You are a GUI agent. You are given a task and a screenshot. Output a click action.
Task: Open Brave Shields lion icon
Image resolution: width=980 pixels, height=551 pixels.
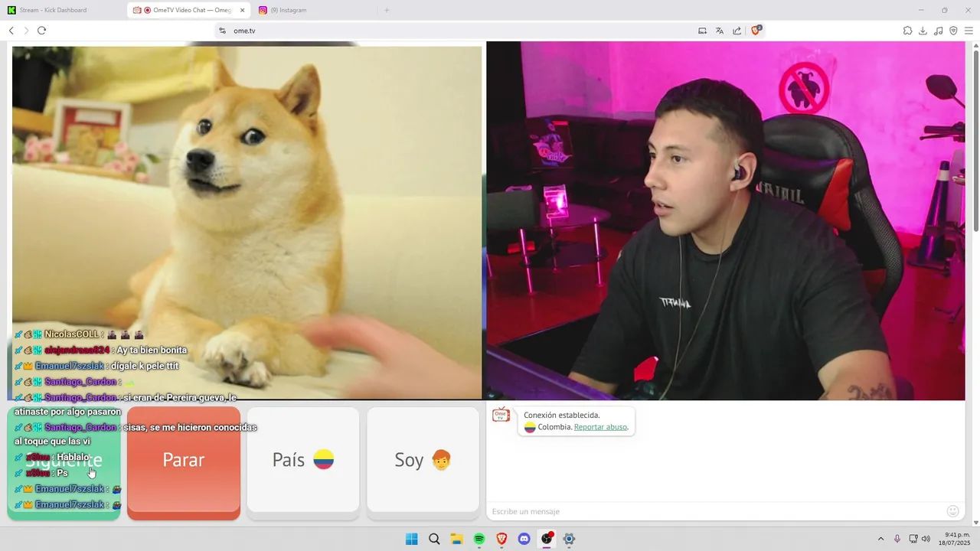coord(756,31)
